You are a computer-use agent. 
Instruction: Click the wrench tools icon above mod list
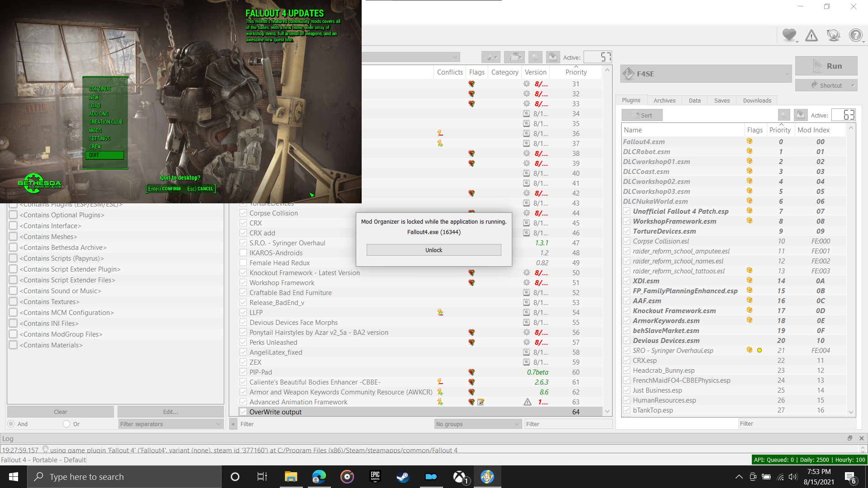(x=491, y=57)
